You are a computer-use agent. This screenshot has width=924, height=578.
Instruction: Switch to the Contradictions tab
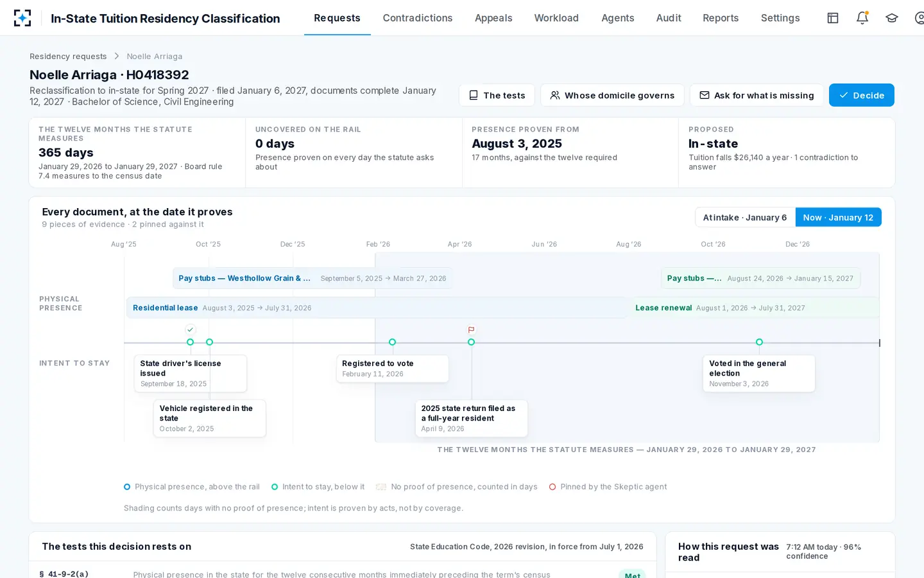click(418, 18)
